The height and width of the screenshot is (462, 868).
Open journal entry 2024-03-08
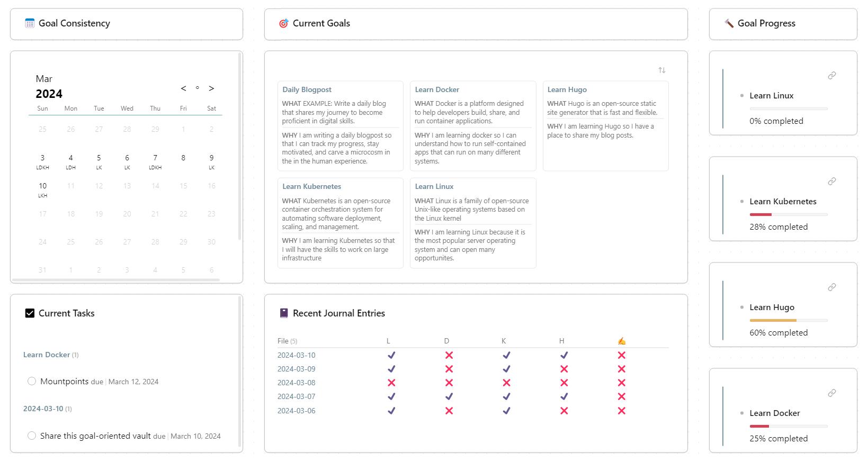point(297,383)
